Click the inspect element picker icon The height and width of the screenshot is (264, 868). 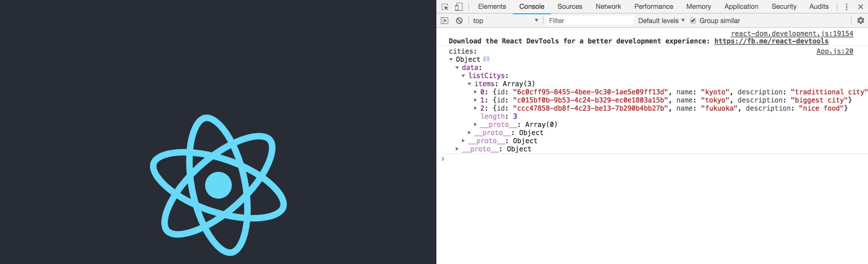(x=445, y=7)
